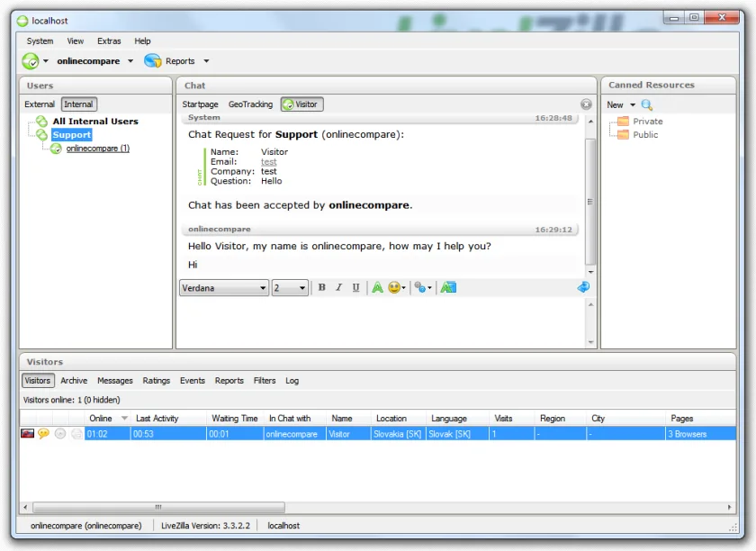Click the blue send message arrow icon
756x551 pixels.
(583, 287)
